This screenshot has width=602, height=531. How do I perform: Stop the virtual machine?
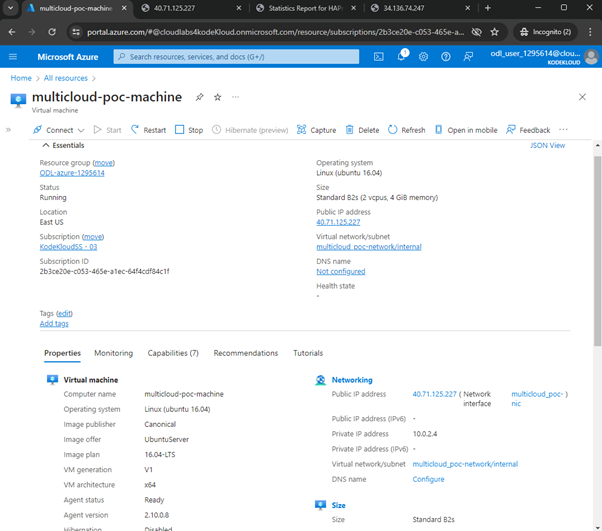point(189,130)
